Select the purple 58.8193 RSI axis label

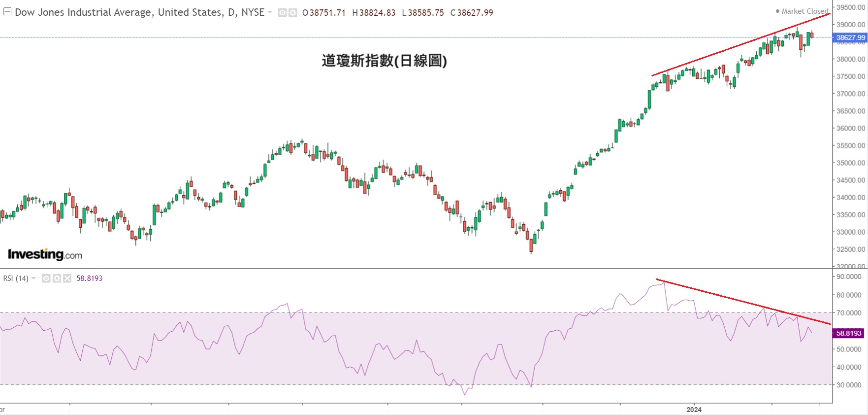pos(849,333)
